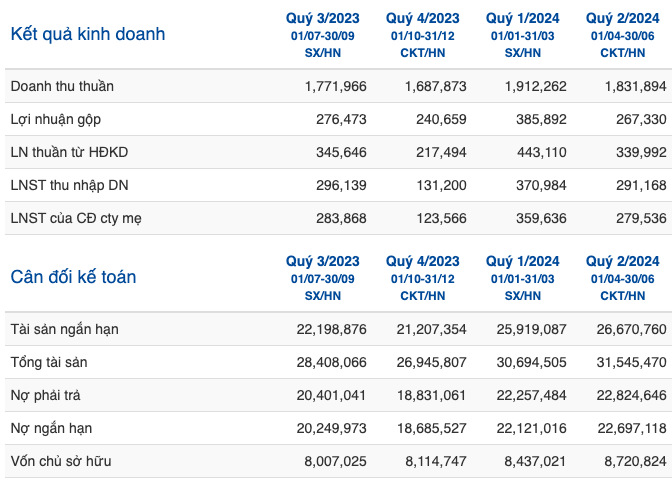Select Quý 2/2024 column in Cân đối kế toán
This screenshot has height=483, width=672.
(x=622, y=261)
